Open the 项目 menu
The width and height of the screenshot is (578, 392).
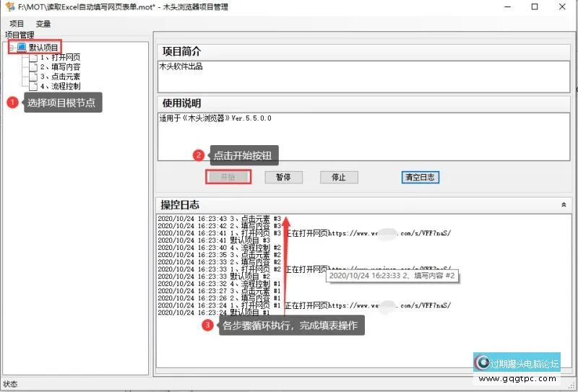[x=17, y=24]
